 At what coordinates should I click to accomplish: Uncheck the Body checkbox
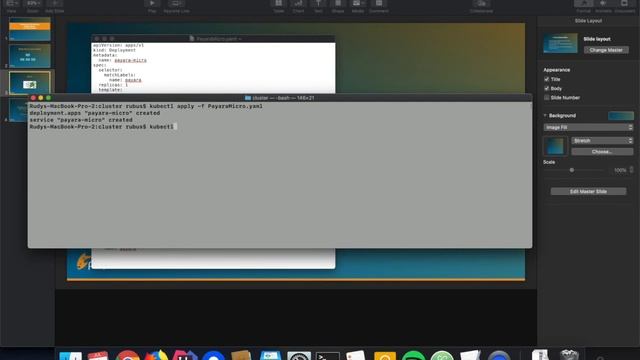(x=547, y=88)
